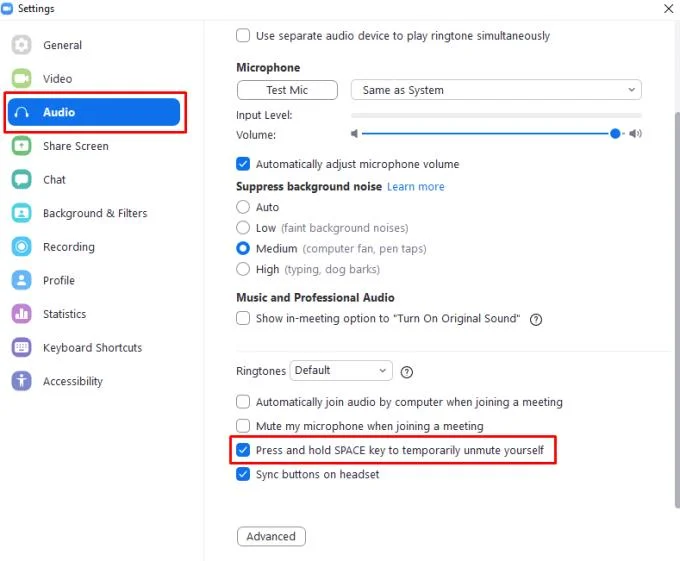Click the Video camera sidebar icon
Screen dimensions: 680x561
(x=21, y=78)
